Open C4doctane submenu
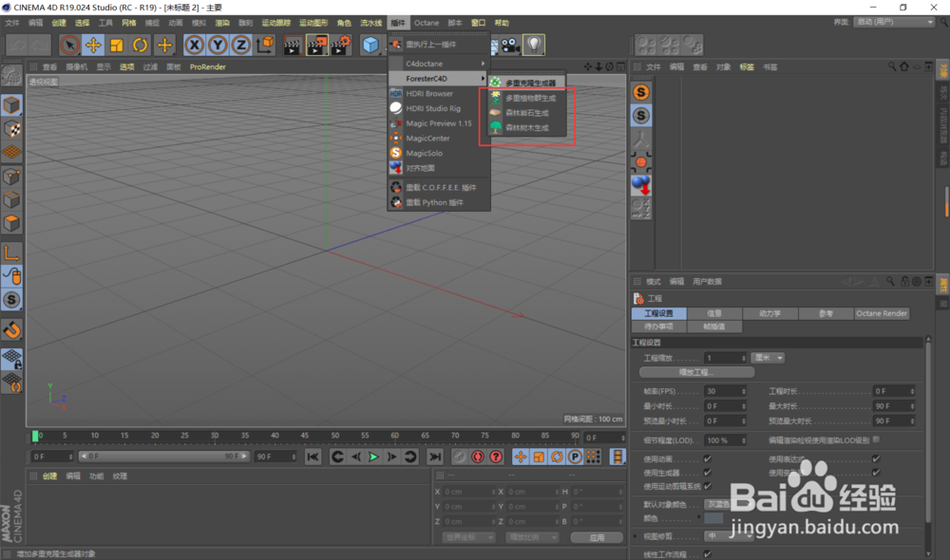This screenshot has height=560, width=950. click(x=439, y=64)
